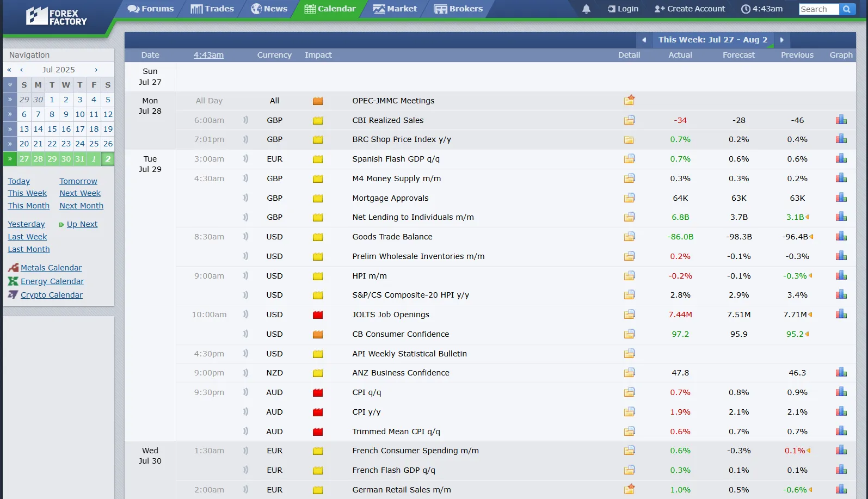Select July 15 in the mini calendar
The height and width of the screenshot is (499, 868).
pyautogui.click(x=52, y=129)
